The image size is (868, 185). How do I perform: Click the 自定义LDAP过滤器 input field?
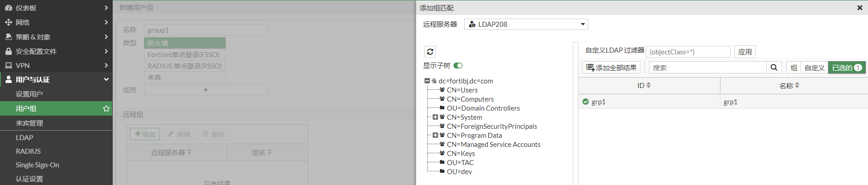point(688,52)
